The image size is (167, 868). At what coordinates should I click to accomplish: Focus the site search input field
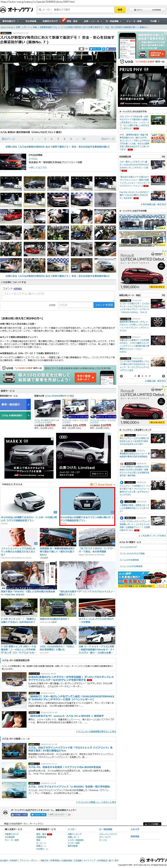click(x=76, y=10)
